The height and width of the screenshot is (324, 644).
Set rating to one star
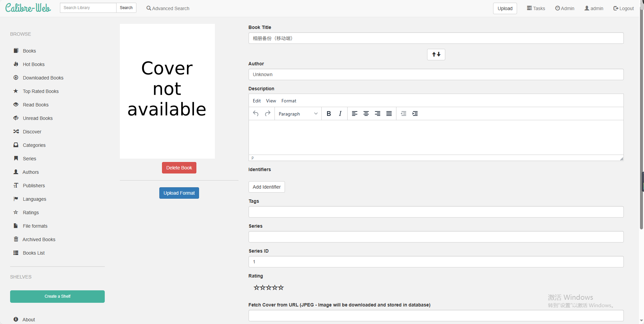257,287
